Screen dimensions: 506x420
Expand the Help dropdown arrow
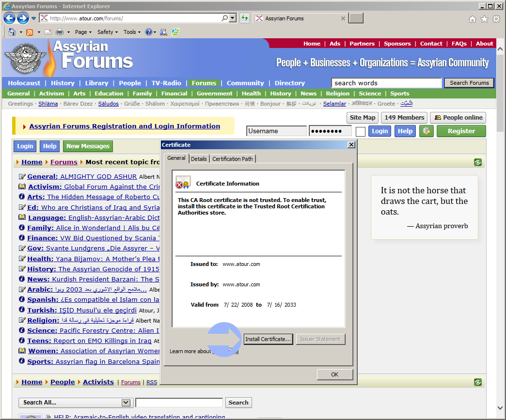pos(155,32)
